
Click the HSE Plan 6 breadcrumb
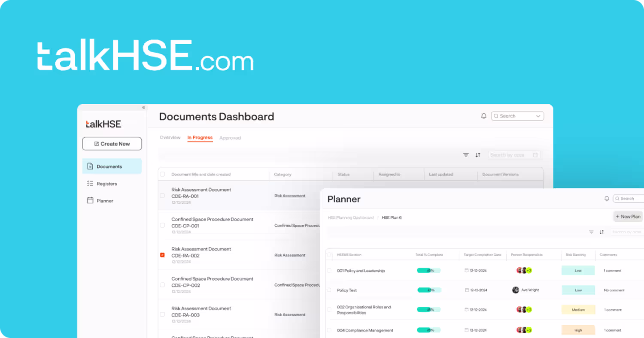click(x=392, y=217)
